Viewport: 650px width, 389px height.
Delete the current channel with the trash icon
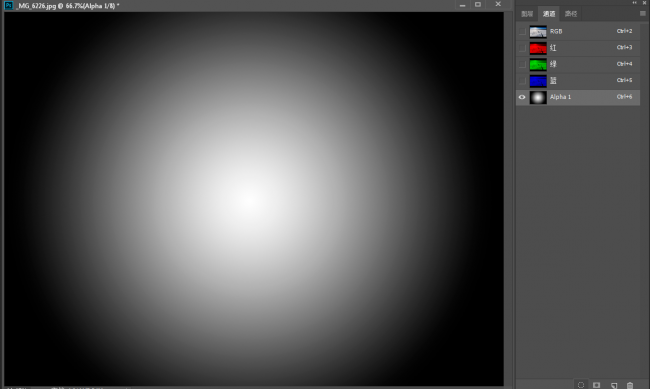click(630, 385)
